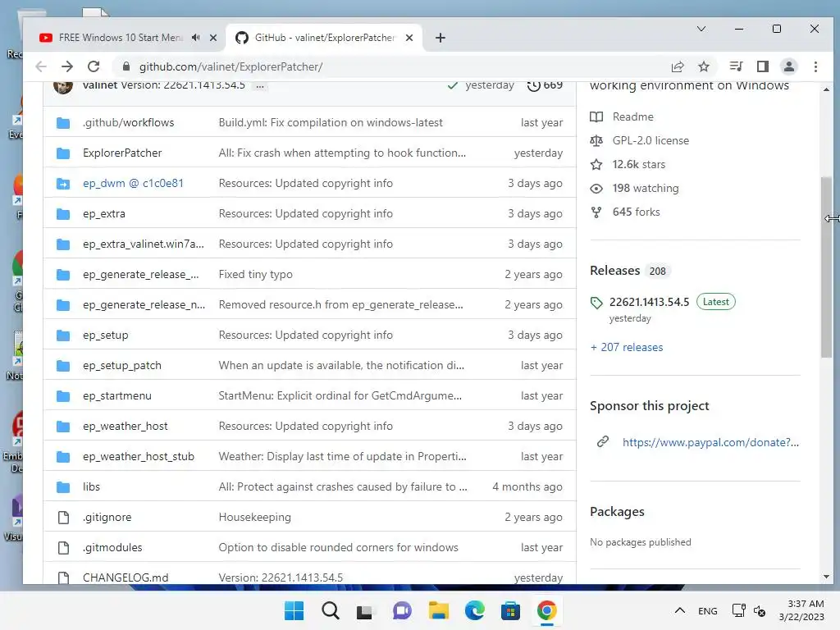Viewport: 840px width, 630px height.
Task: Switch to FREE Windows 10 Start Menu tab
Action: point(120,38)
